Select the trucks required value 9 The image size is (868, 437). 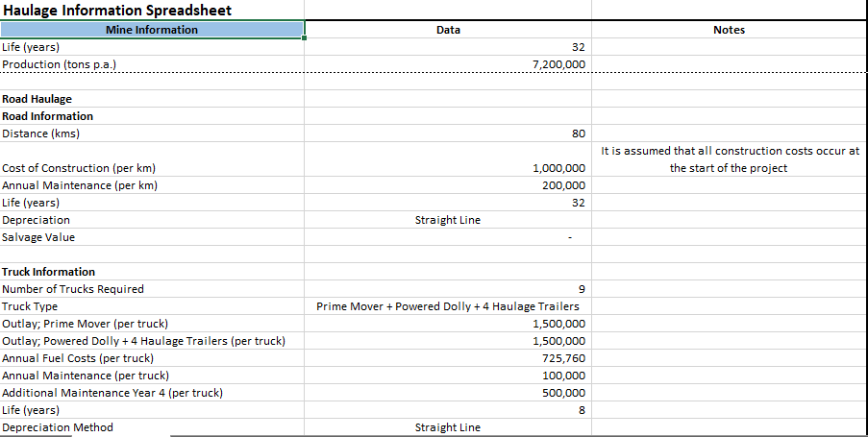(582, 289)
